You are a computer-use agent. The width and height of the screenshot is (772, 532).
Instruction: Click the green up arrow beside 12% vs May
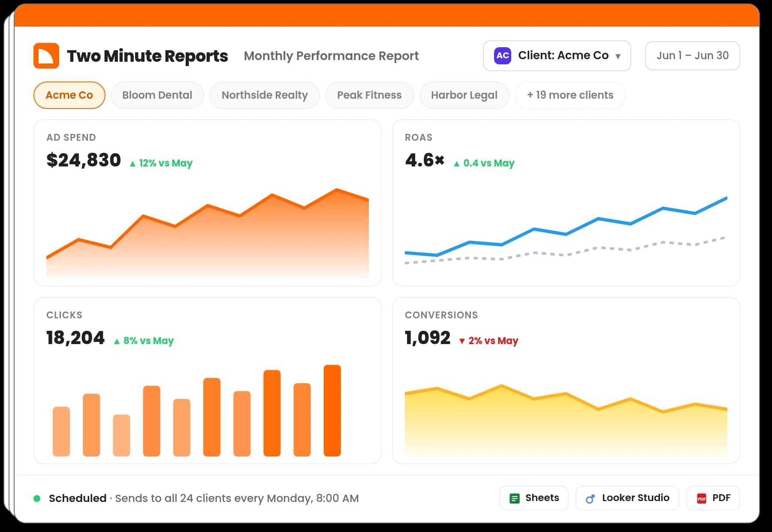click(133, 164)
